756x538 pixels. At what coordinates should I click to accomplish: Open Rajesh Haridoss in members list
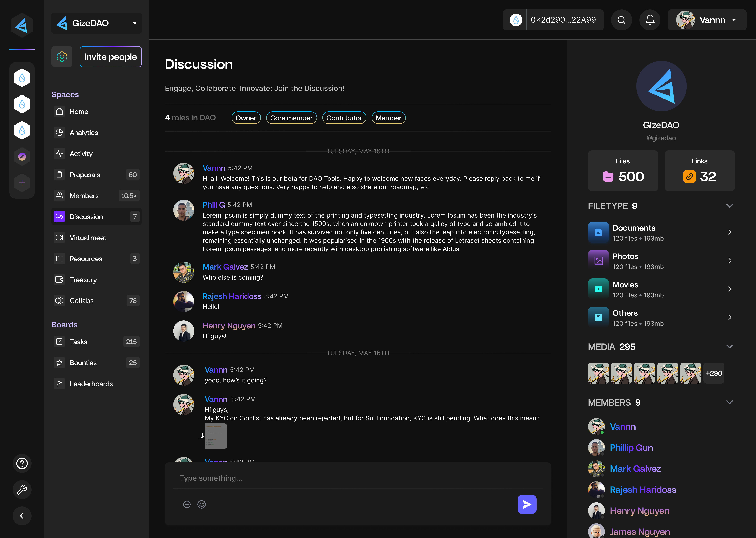point(643,490)
